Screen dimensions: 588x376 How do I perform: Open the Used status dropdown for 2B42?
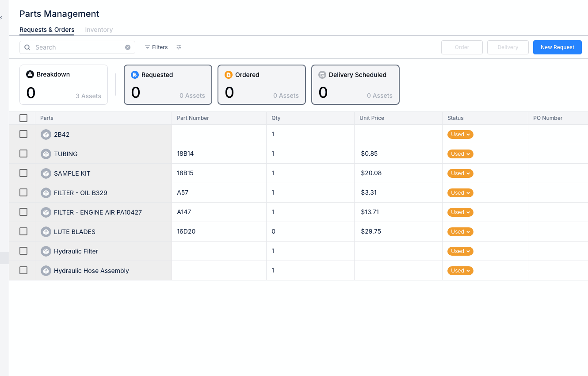[x=460, y=134]
